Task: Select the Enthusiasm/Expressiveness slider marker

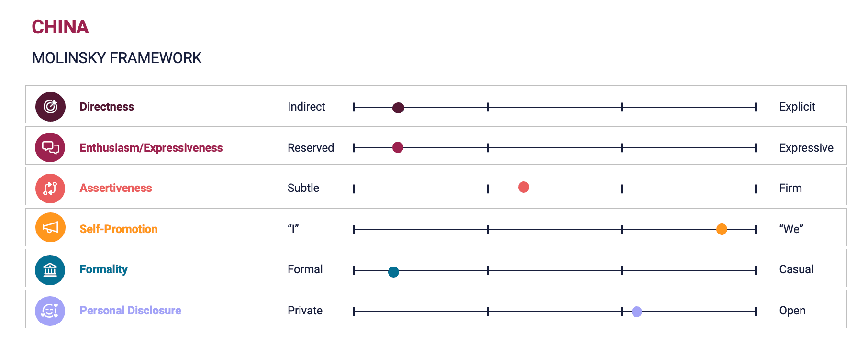Action: 398,147
